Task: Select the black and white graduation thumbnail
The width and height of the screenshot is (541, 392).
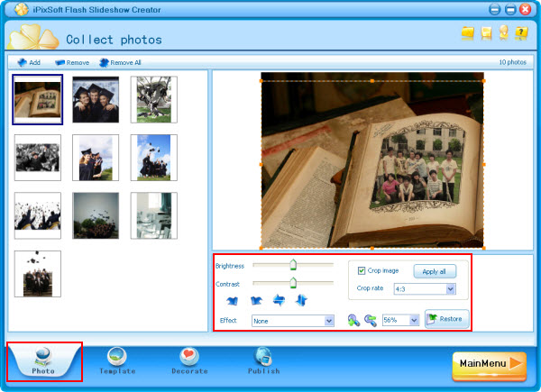Action: pyautogui.click(x=38, y=158)
